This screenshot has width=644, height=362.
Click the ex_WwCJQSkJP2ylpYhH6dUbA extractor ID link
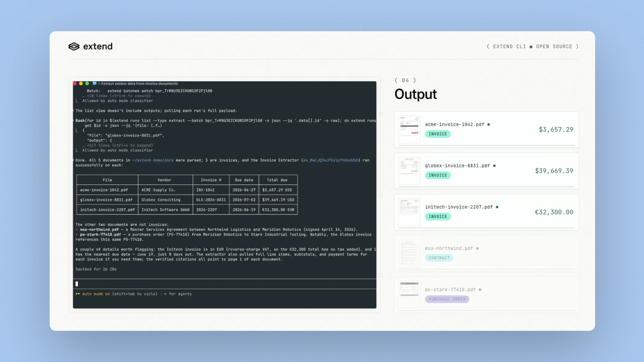[x=331, y=160]
